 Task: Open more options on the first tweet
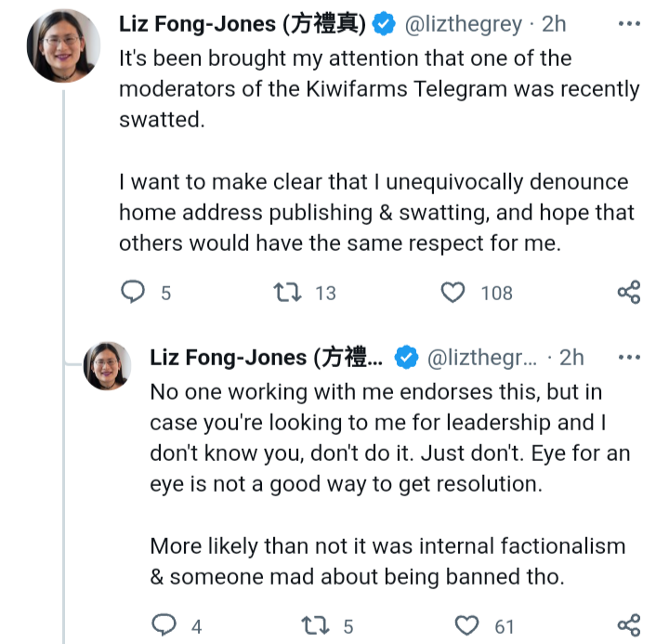(629, 24)
